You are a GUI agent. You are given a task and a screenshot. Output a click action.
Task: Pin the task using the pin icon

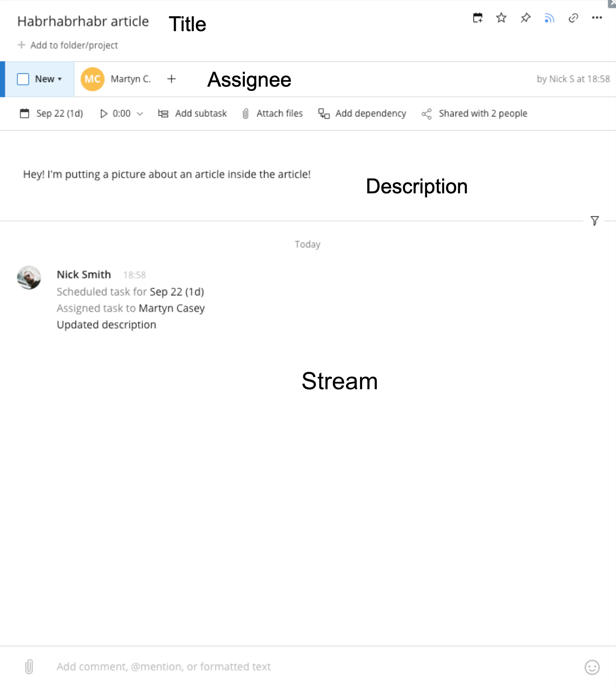click(x=526, y=18)
